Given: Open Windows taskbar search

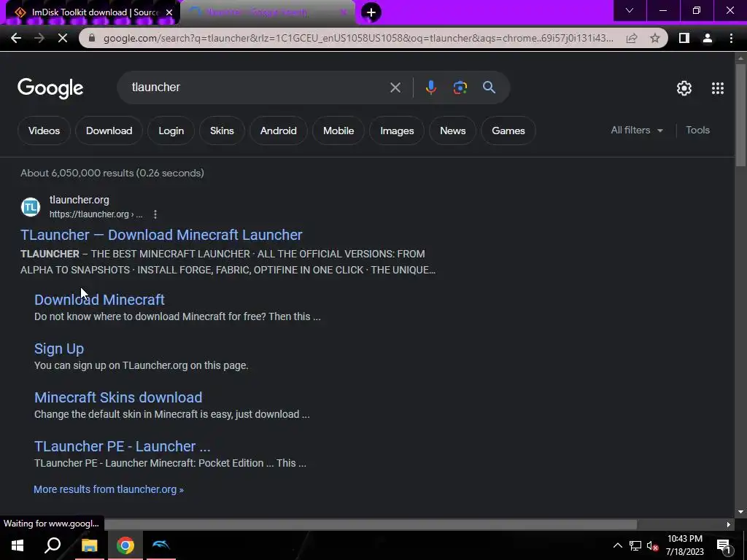Looking at the screenshot, I should pos(53,545).
